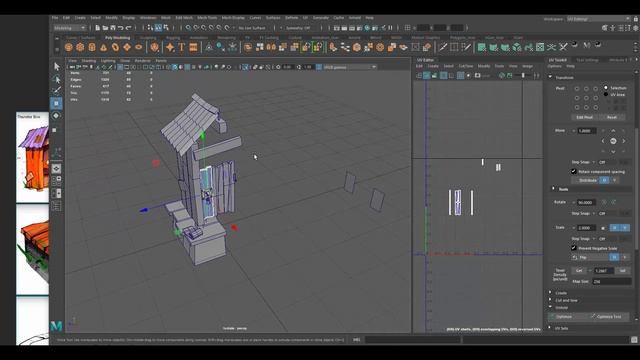
Task: Click the Thunder Box reference thumbnail
Action: click(32, 157)
